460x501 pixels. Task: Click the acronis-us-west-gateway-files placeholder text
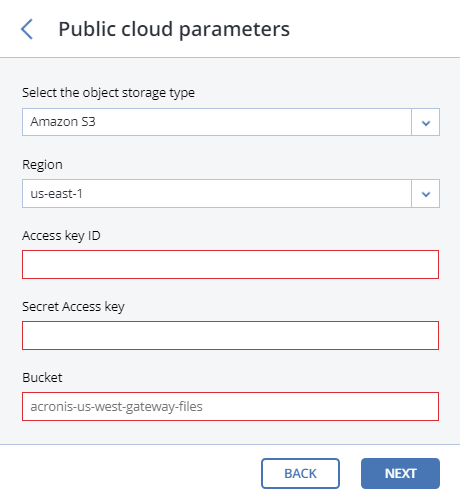(x=116, y=407)
